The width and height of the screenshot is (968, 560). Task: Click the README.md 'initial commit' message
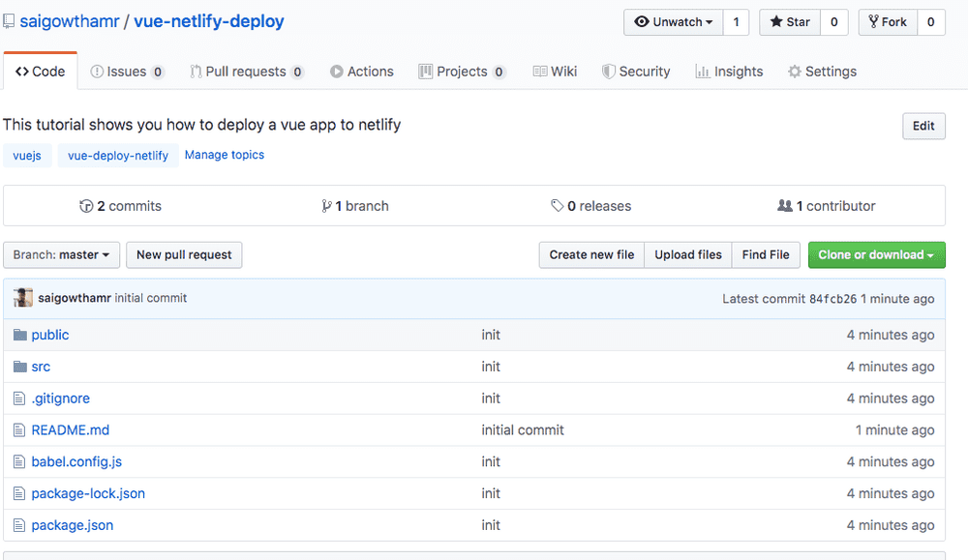pyautogui.click(x=523, y=429)
